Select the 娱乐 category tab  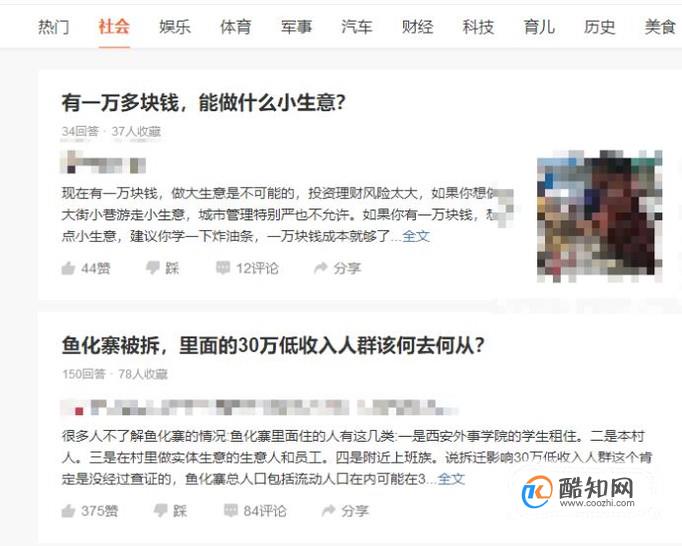175,27
